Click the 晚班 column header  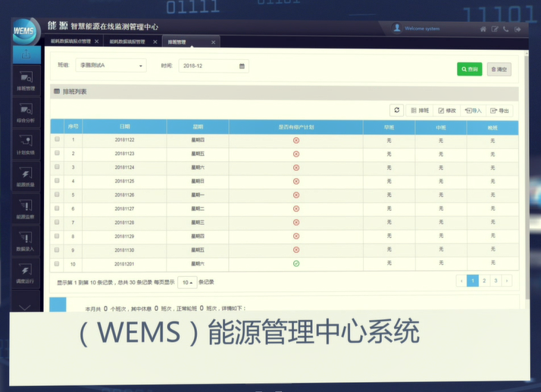tap(493, 128)
